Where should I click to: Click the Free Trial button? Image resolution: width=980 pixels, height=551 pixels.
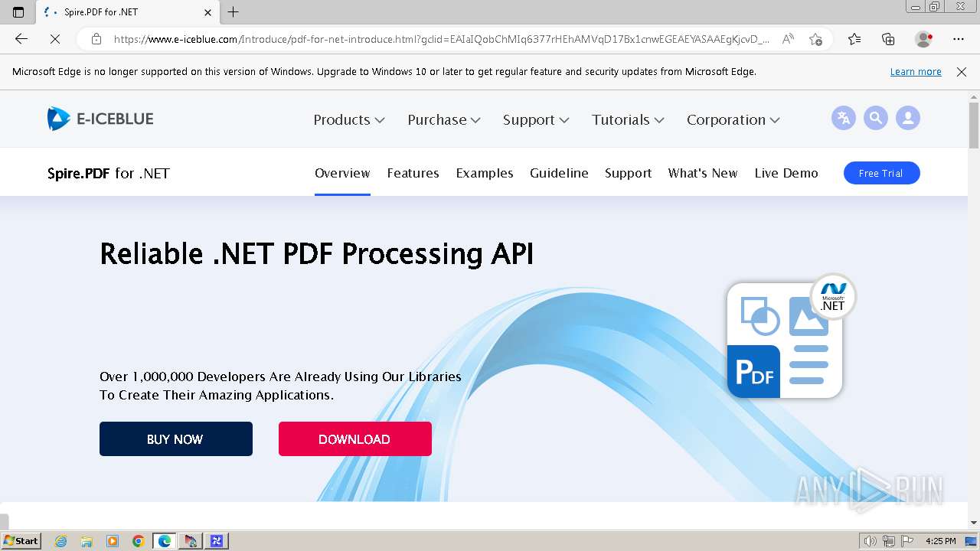click(881, 173)
